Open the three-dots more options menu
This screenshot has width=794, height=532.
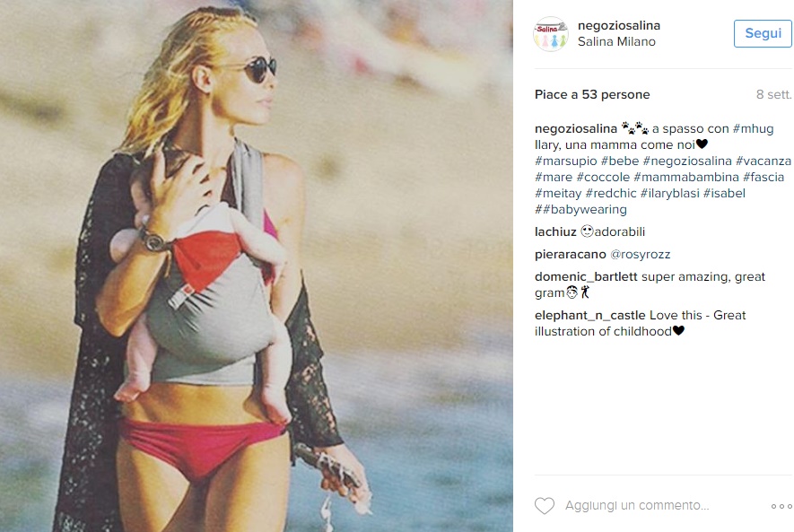click(781, 506)
